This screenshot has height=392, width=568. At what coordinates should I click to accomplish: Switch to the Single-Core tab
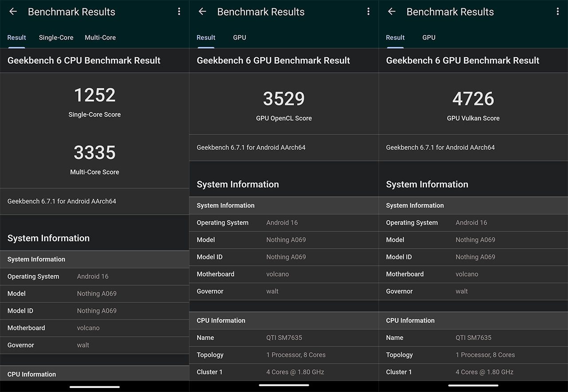point(56,38)
